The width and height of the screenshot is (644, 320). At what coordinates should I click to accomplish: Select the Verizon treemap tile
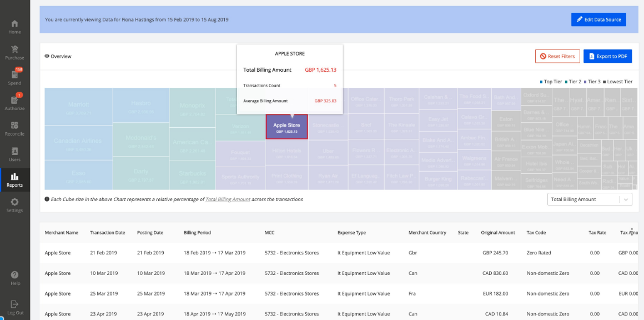(240, 128)
